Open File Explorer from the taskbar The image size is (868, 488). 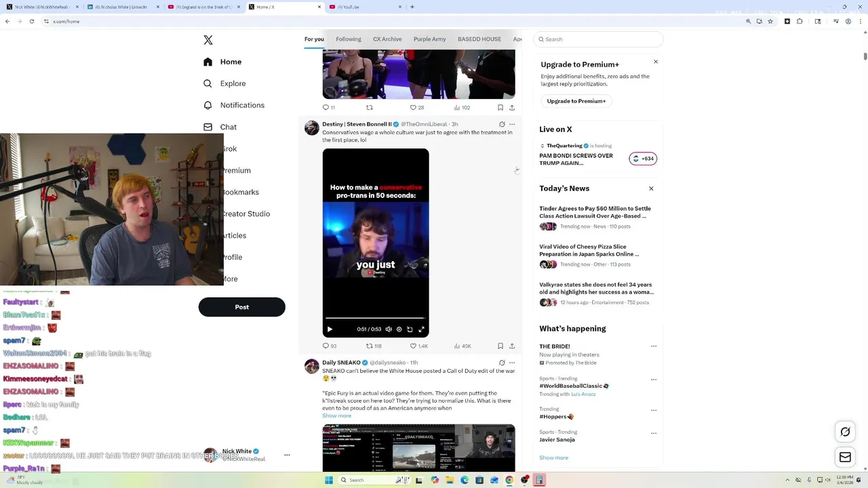point(450,480)
